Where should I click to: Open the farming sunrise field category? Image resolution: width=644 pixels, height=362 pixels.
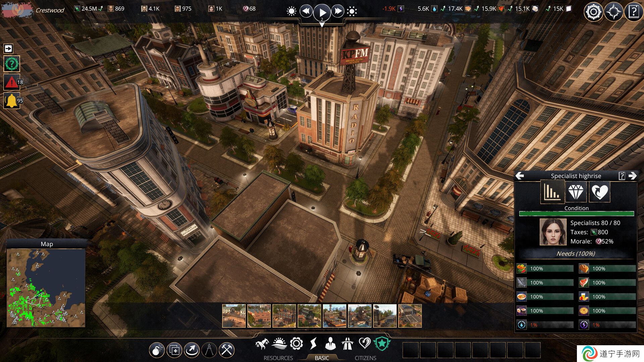tap(279, 344)
